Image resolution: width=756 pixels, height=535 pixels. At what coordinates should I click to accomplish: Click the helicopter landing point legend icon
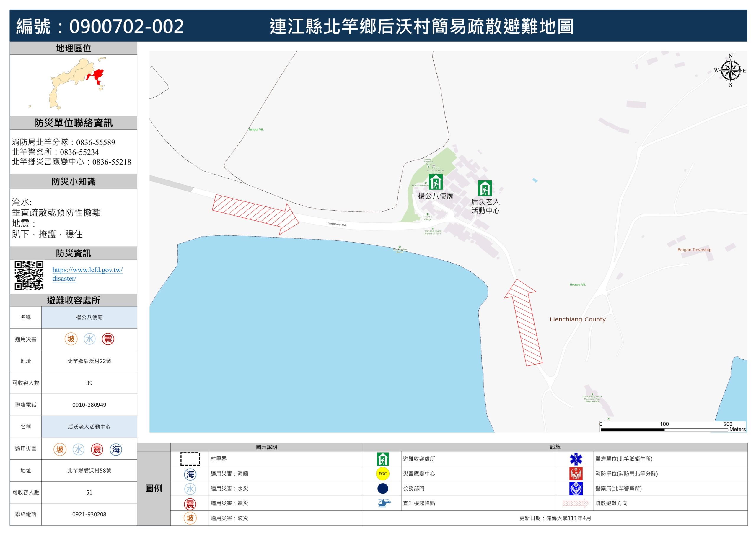point(383,503)
